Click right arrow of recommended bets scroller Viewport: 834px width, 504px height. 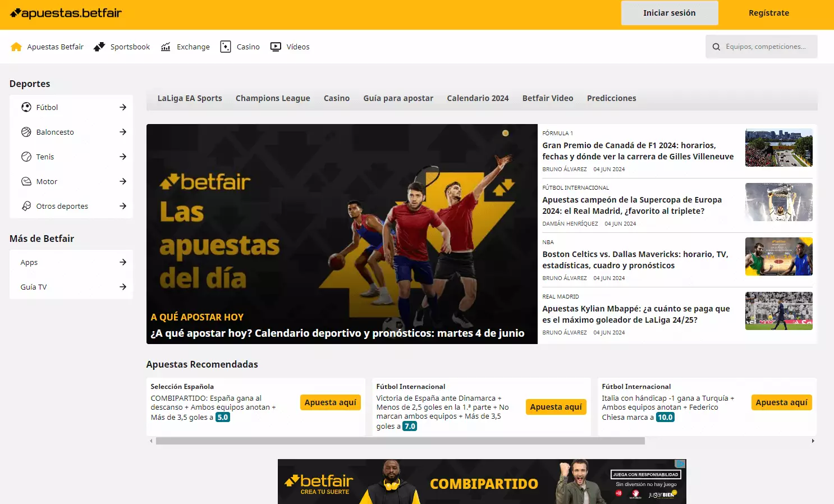click(813, 441)
